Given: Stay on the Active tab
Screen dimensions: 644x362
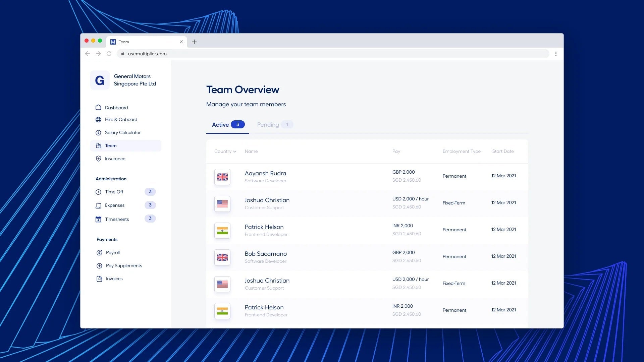Looking at the screenshot, I should (220, 124).
